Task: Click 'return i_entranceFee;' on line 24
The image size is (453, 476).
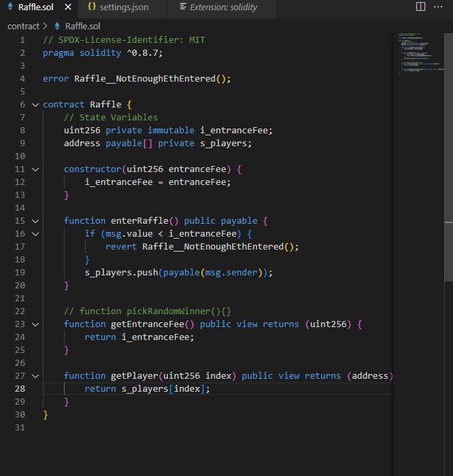Action: [139, 337]
